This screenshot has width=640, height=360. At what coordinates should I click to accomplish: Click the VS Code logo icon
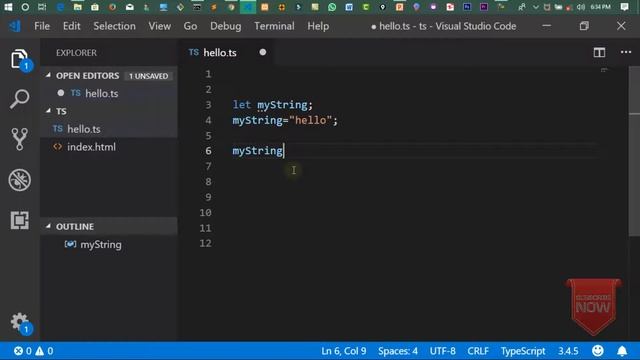point(15,26)
